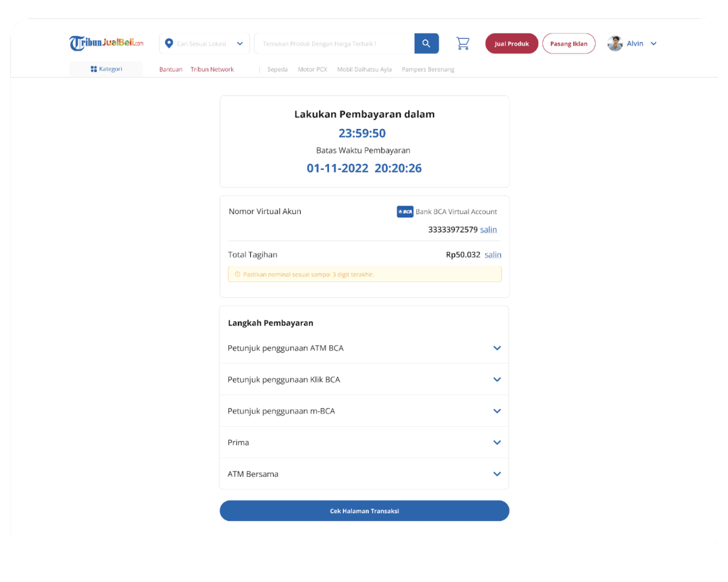
Task: Select the Pampers Berenang link
Action: click(x=428, y=70)
